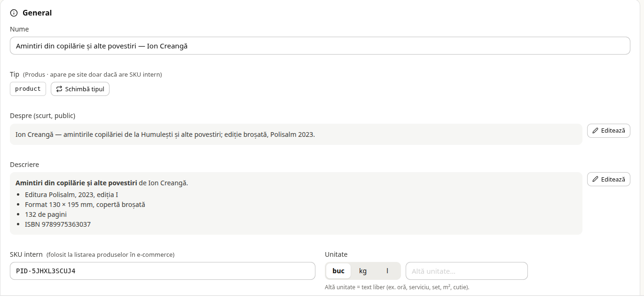Click the Altă unitate text field

coord(467,271)
